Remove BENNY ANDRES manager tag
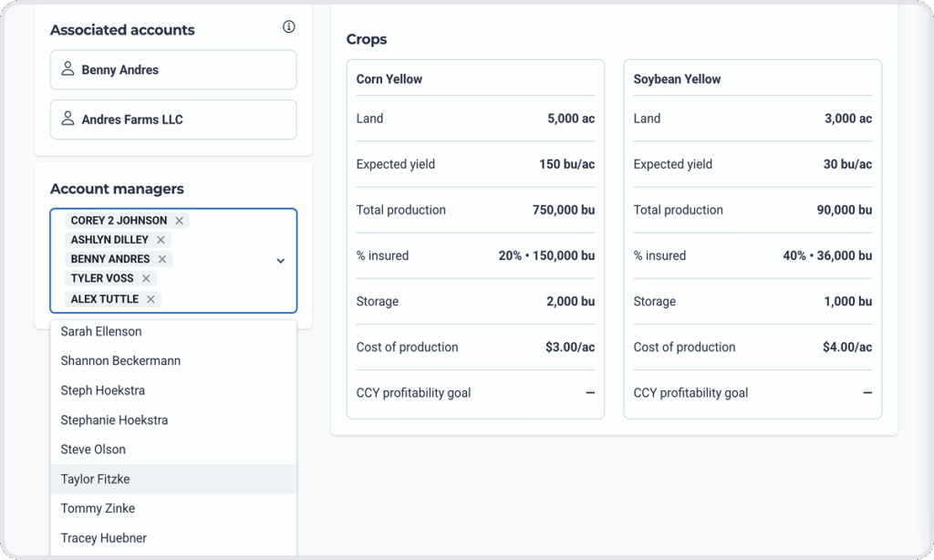Viewport: 934px width, 560px height. click(x=162, y=259)
